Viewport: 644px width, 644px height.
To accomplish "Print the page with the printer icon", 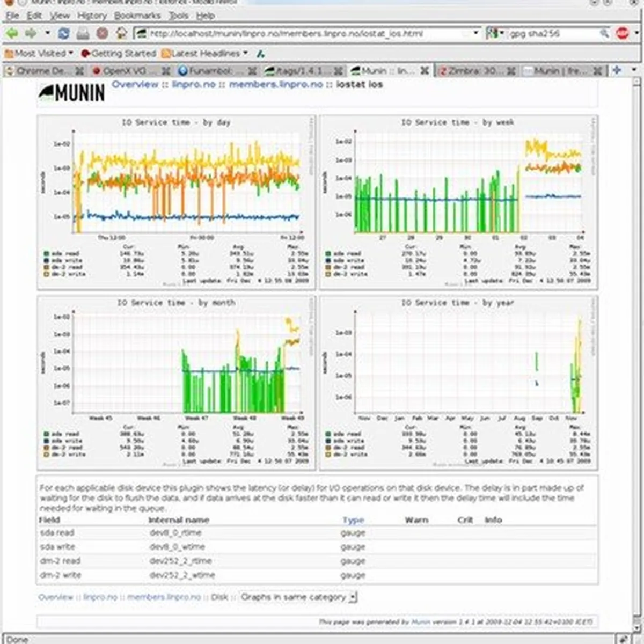I will coord(83,33).
